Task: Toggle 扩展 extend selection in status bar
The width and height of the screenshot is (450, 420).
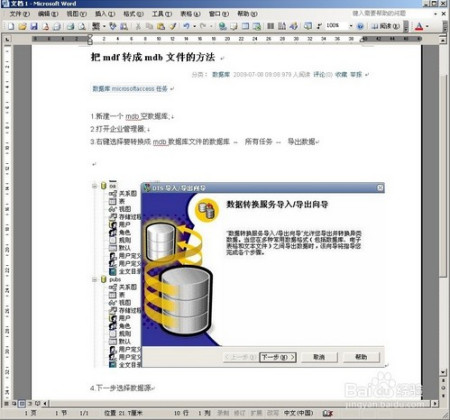Action: pos(256,413)
